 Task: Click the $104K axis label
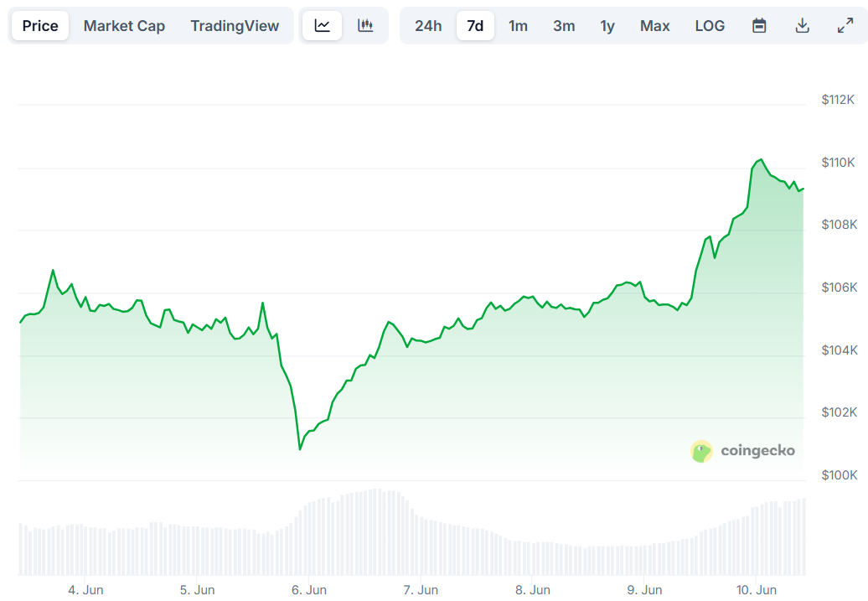click(x=840, y=350)
